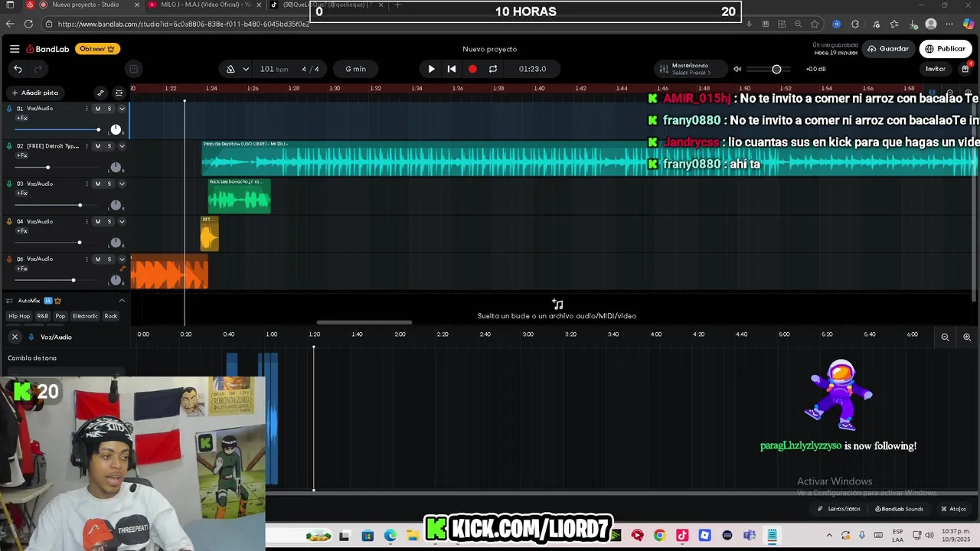Viewport: 980px width, 551px height.
Task: Toggle loop cycle mode
Action: click(x=493, y=69)
